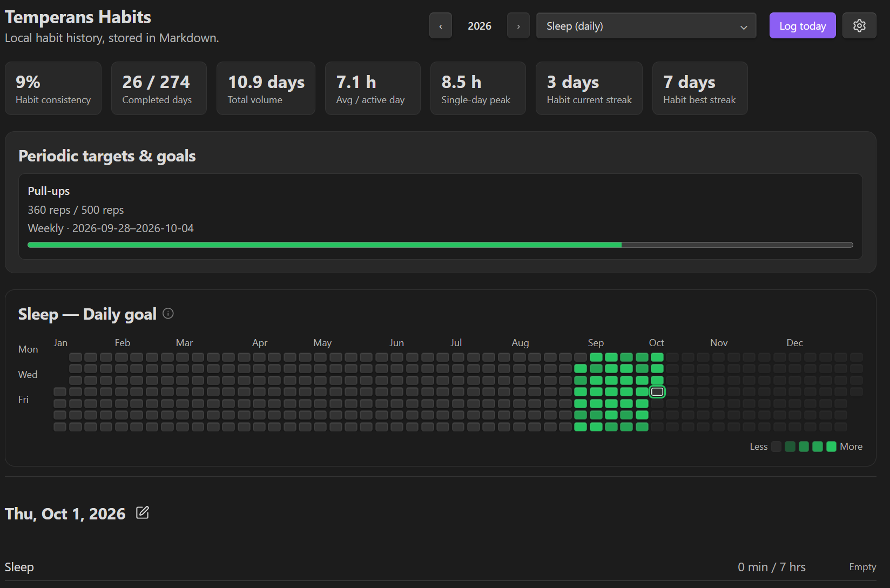
Task: Click the Habit best streak 7 days card
Action: 700,88
